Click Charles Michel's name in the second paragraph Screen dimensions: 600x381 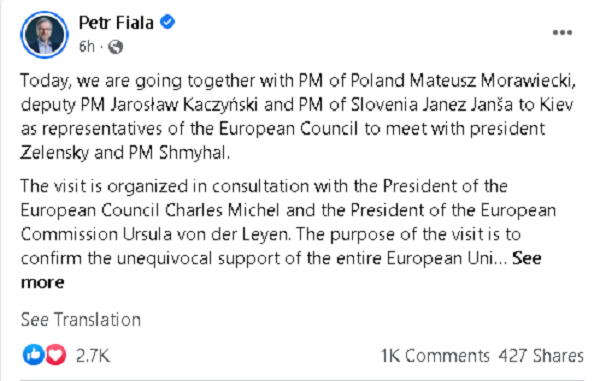[x=222, y=210]
